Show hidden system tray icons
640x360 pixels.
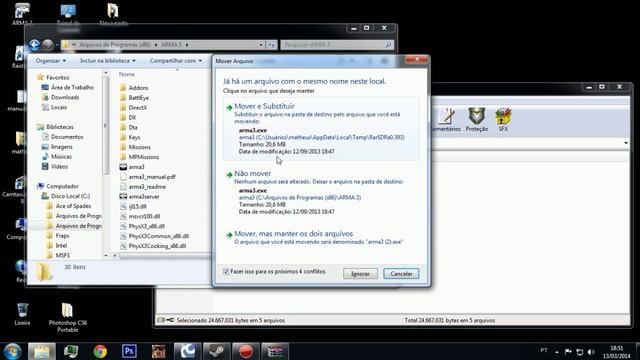pyautogui.click(x=556, y=351)
